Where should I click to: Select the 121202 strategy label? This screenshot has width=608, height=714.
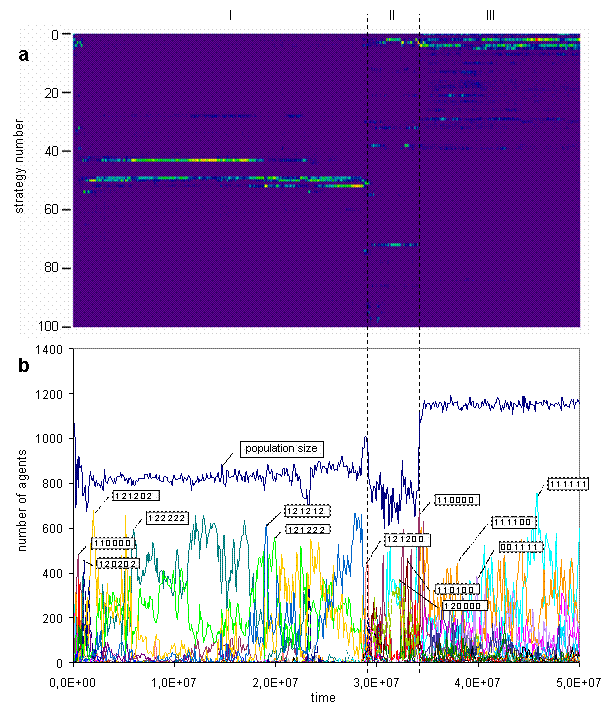135,496
